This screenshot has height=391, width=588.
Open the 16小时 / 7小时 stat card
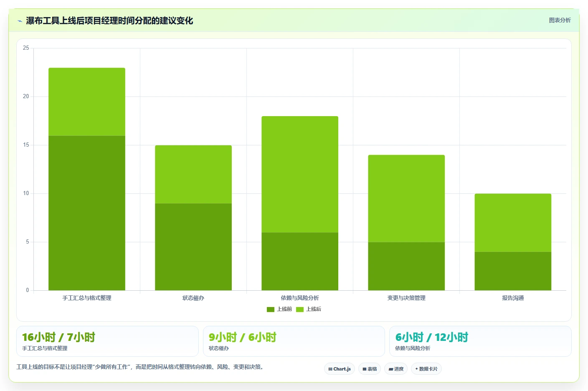tap(107, 341)
